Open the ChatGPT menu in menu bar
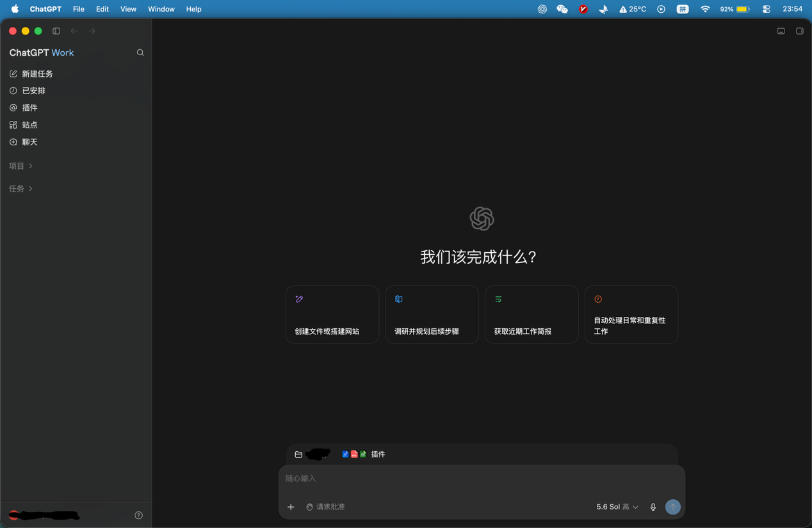The width and height of the screenshot is (812, 528). tap(45, 9)
